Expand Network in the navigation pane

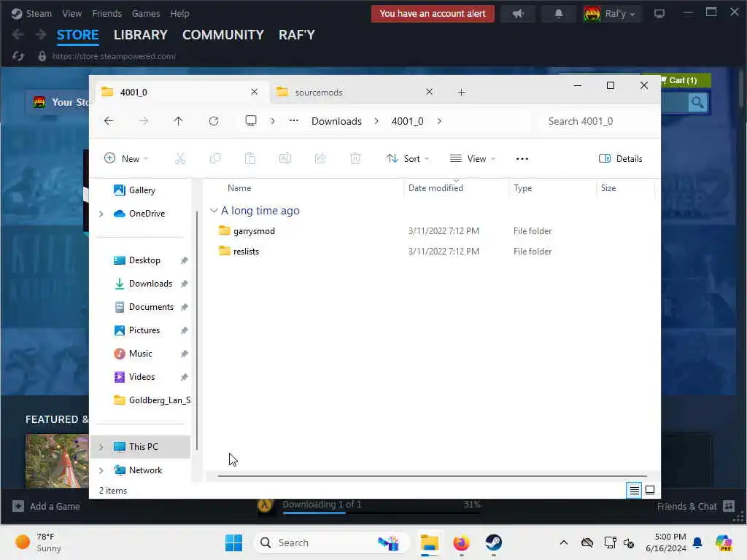[101, 470]
